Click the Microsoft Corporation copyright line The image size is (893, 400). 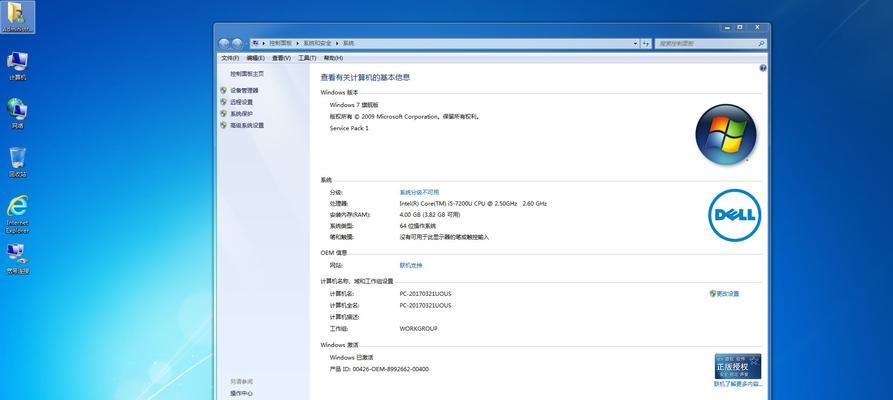[405, 117]
